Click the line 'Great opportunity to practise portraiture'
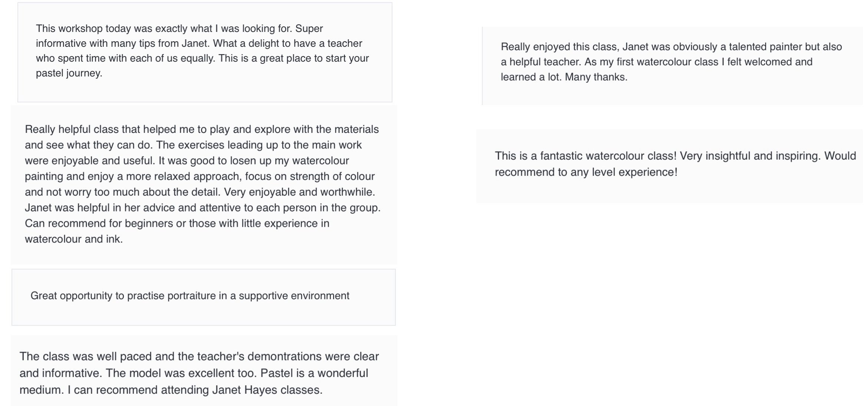 point(123,296)
